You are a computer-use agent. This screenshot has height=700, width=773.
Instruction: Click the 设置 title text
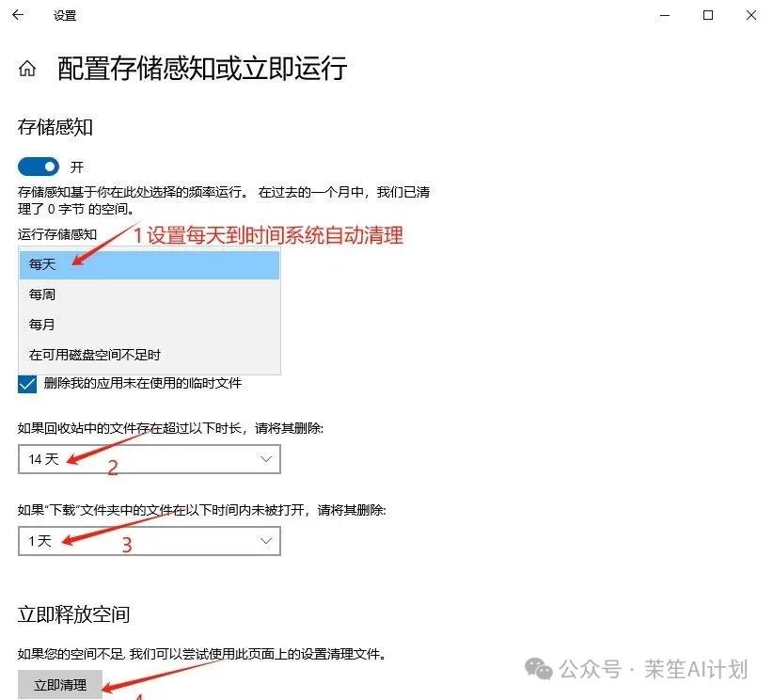(65, 16)
